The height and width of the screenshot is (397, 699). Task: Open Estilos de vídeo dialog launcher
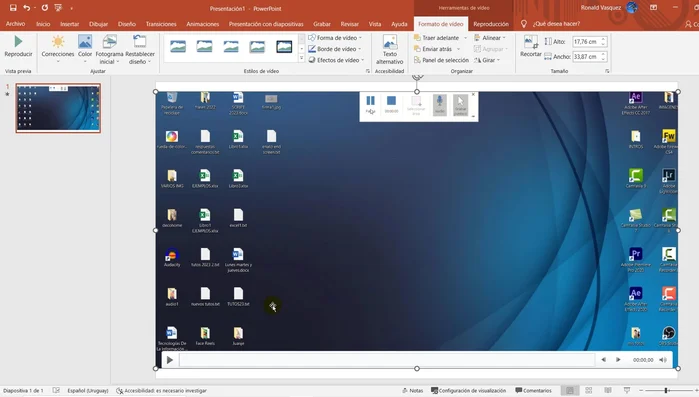pyautogui.click(x=368, y=71)
